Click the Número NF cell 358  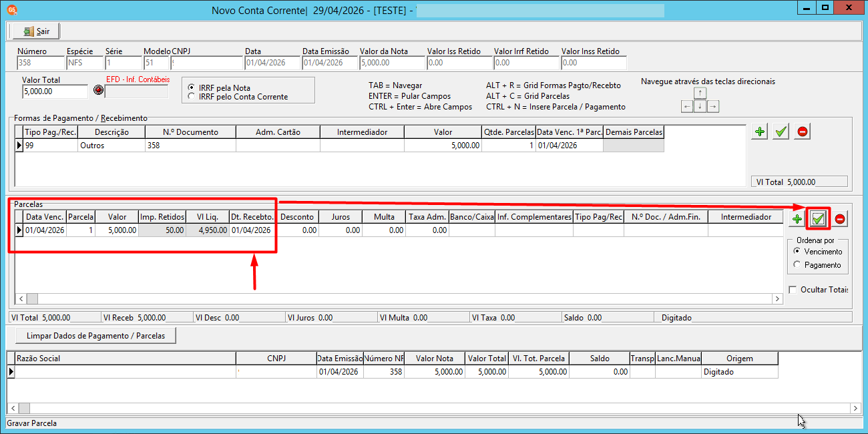coord(384,371)
